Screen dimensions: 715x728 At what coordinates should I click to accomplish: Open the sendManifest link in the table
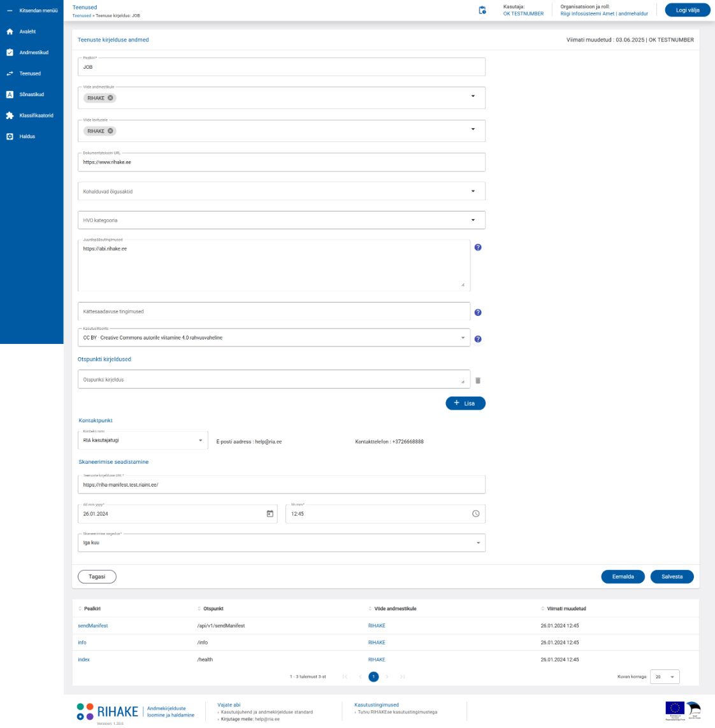[x=93, y=626]
